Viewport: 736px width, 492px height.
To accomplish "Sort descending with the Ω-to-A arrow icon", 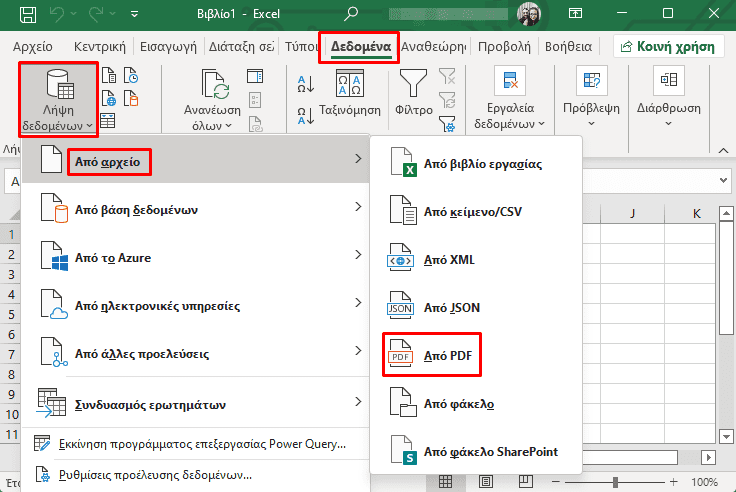I will click(306, 115).
